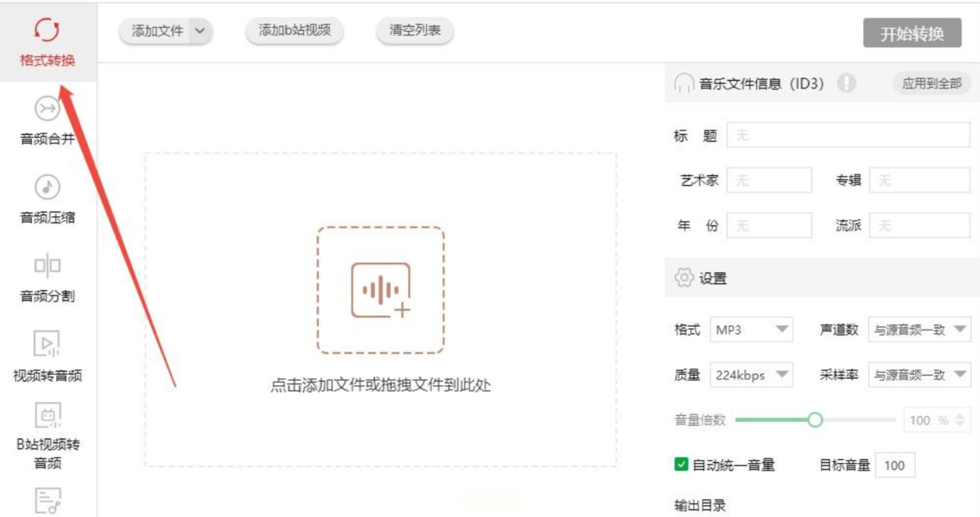The height and width of the screenshot is (517, 980).
Task: Click the 音量倍数 100 % value field
Action: [x=936, y=420]
